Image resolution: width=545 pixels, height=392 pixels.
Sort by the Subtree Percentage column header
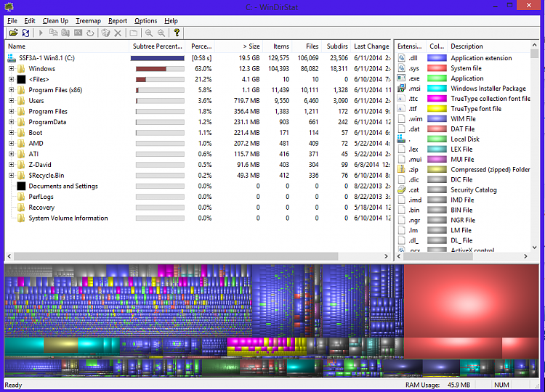coord(157,46)
